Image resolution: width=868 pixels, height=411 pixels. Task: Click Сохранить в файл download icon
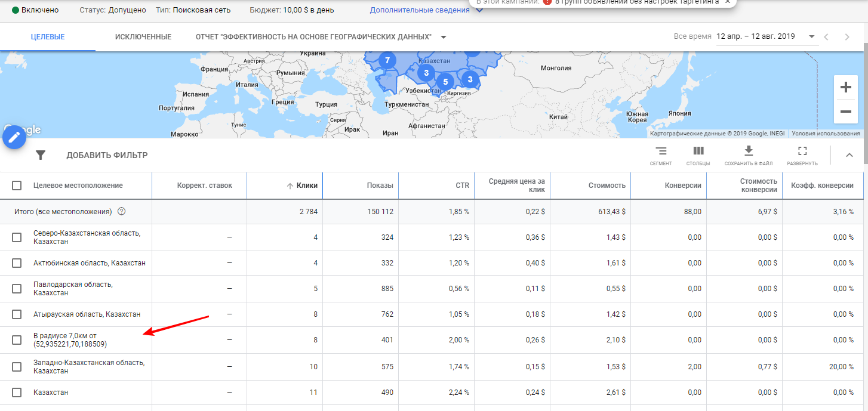click(x=749, y=151)
